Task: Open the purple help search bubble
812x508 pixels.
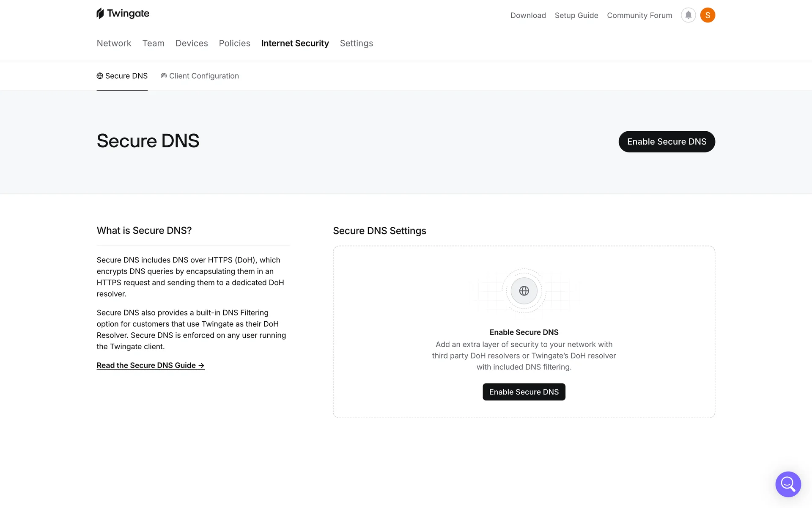Action: coord(788,484)
